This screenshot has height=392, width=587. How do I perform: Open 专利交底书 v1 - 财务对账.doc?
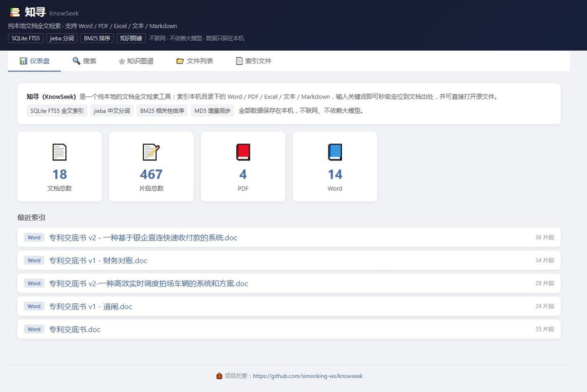click(x=98, y=260)
